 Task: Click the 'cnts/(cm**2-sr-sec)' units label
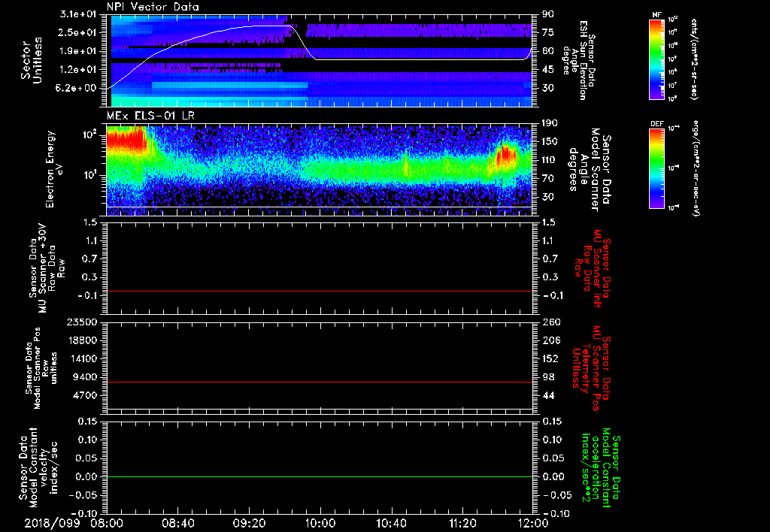coord(694,59)
